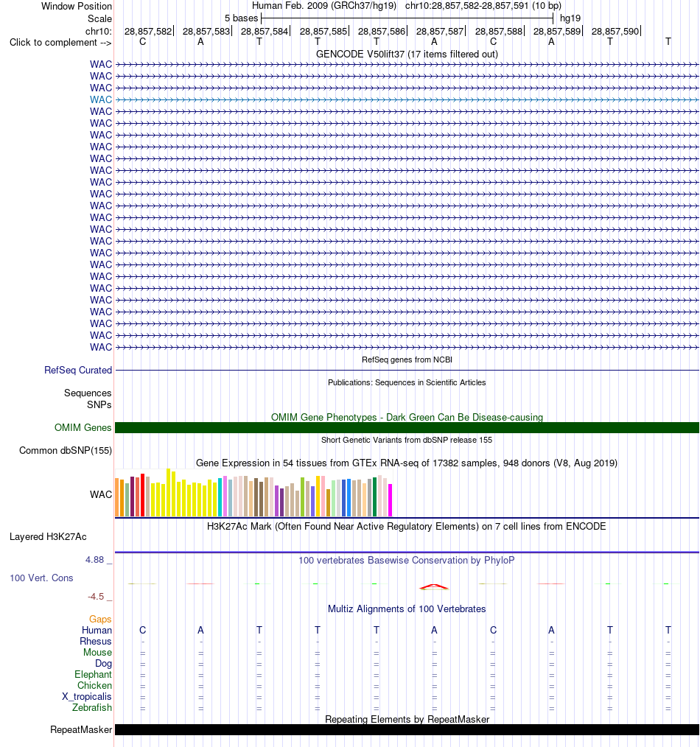This screenshot has width=700, height=747.
Task: Select the Mouse species label
Action: pyautogui.click(x=97, y=652)
